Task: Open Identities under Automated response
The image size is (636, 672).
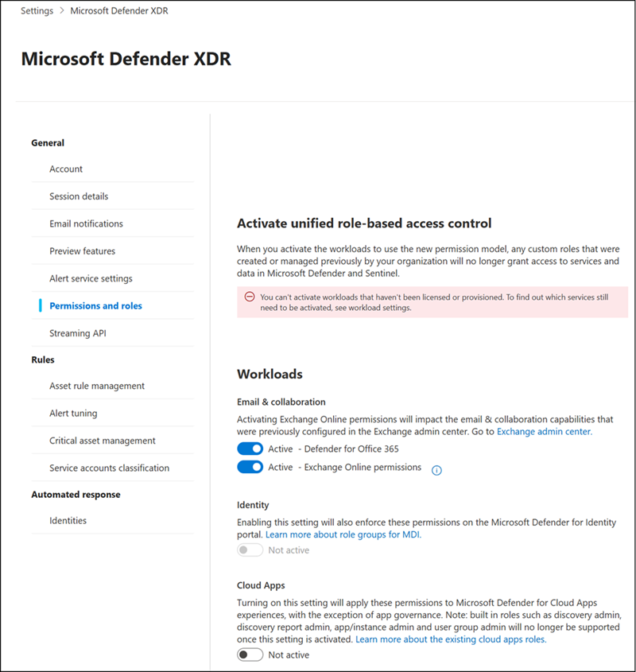Action: tap(68, 520)
